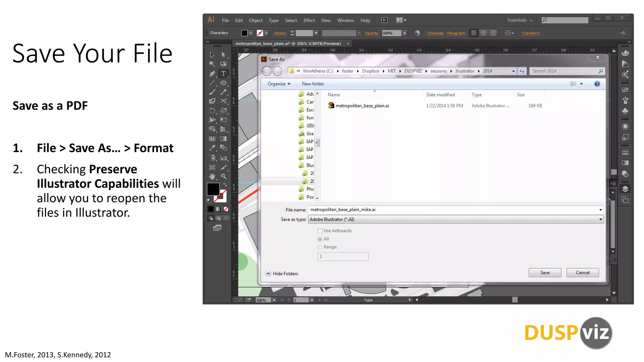Viewport: 644px width, 362px height.
Task: Click the Opacity 100% field
Action: [391, 33]
